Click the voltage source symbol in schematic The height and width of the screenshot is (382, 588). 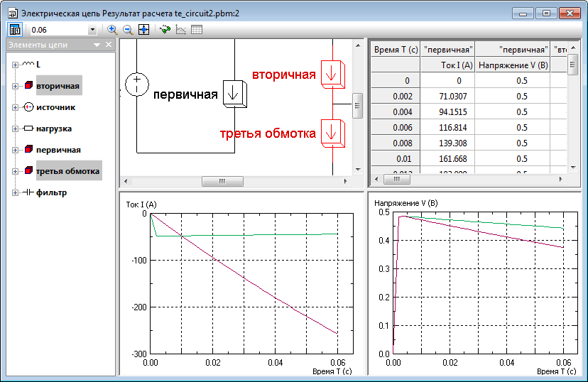[137, 84]
